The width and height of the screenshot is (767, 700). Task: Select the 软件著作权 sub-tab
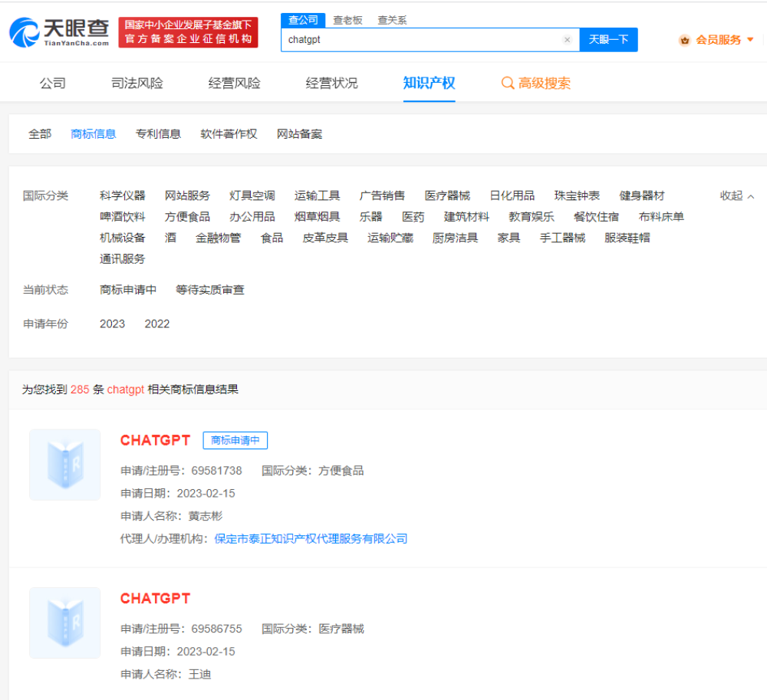pyautogui.click(x=229, y=134)
